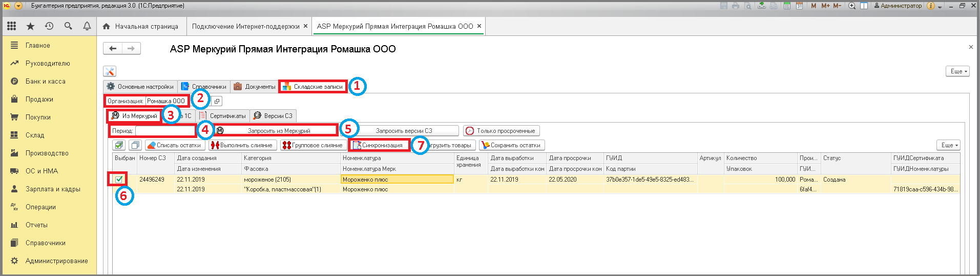This screenshot has width=980, height=276.
Task: Open Склад section in sidebar
Action: [35, 135]
